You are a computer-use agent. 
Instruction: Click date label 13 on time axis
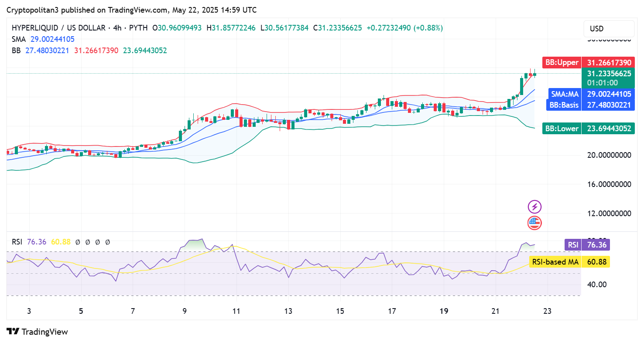pyautogui.click(x=288, y=311)
